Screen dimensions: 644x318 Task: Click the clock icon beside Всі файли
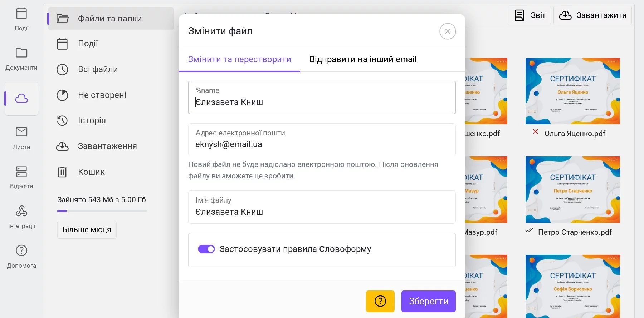pyautogui.click(x=62, y=69)
